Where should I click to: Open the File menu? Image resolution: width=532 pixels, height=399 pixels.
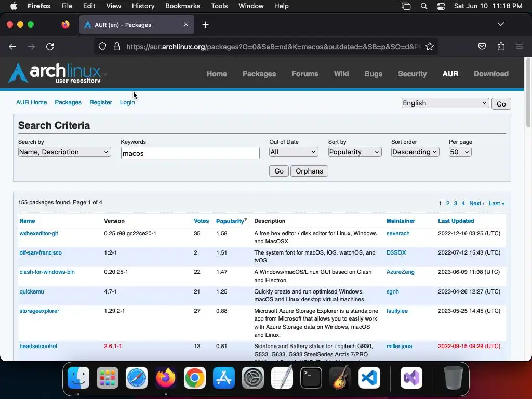tap(66, 6)
